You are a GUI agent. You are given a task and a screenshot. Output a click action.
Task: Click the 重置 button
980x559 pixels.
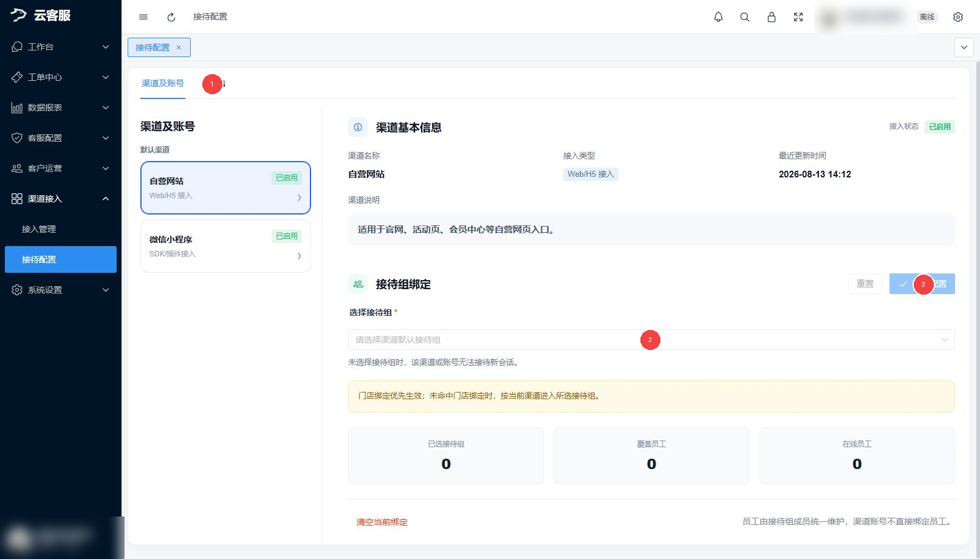coord(865,284)
